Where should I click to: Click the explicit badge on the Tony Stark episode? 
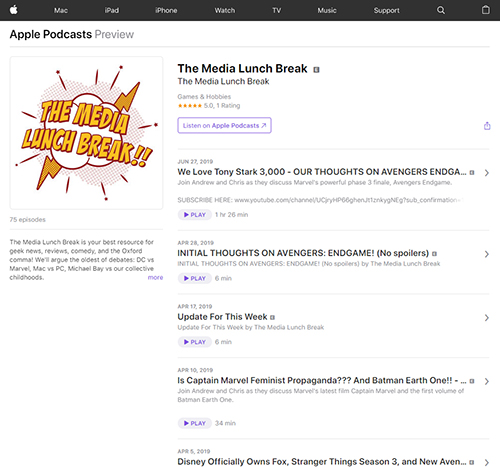pyautogui.click(x=472, y=172)
